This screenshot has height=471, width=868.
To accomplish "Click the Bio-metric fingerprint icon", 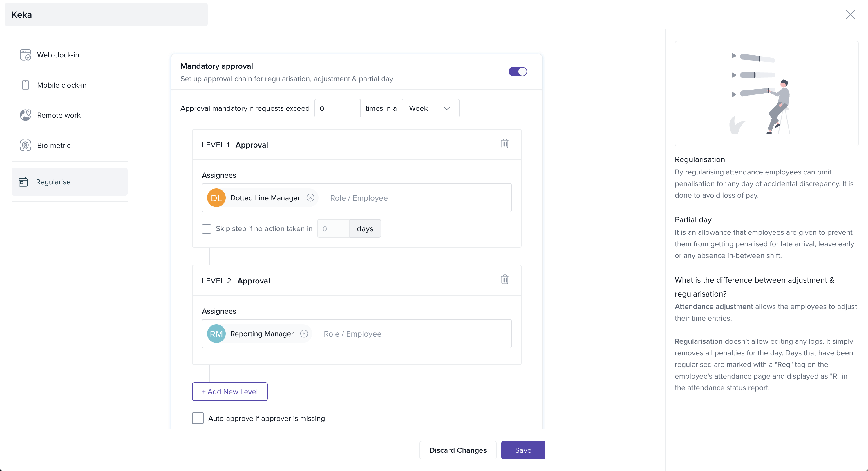I will coord(25,145).
